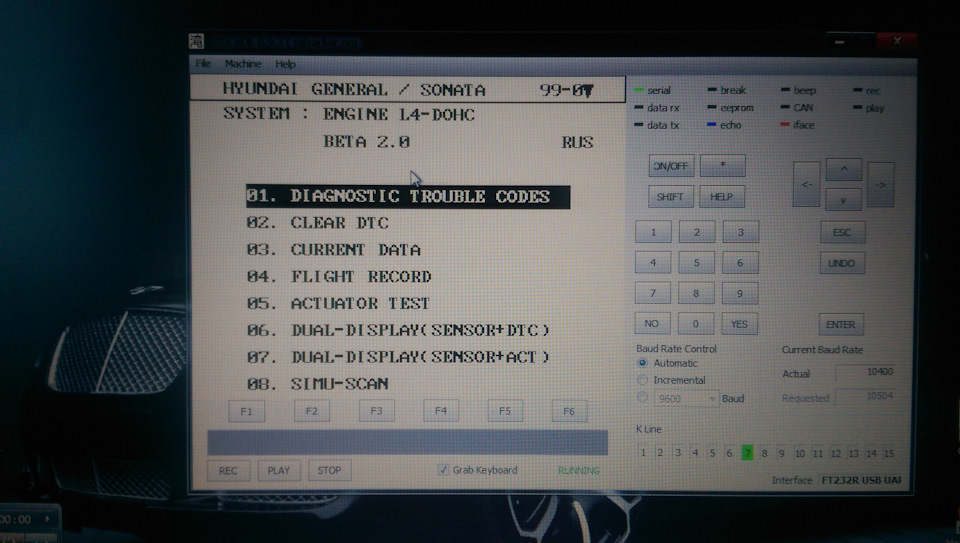Click keypad number 6
This screenshot has width=960, height=543.
coord(740,263)
